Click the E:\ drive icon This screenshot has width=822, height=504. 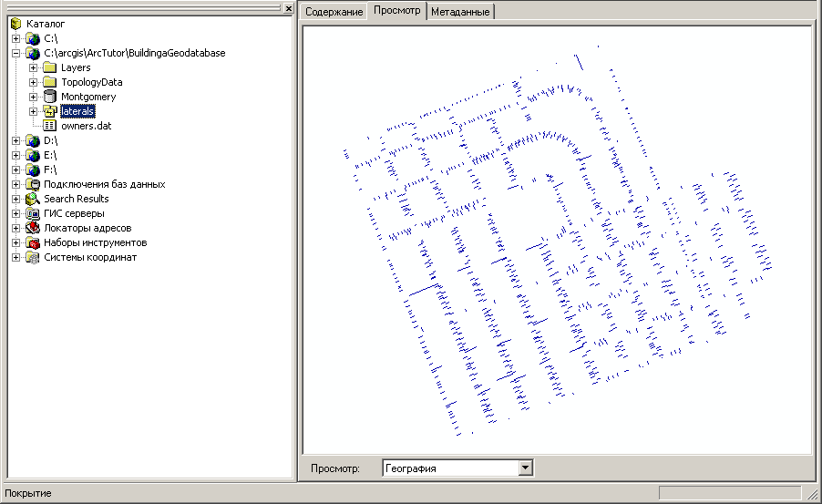point(33,155)
